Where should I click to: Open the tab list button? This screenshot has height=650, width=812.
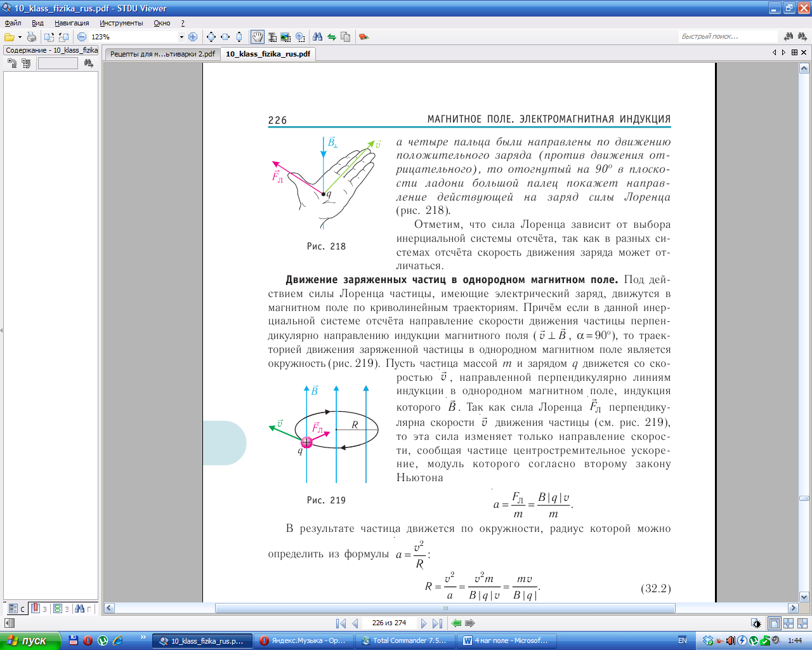coord(794,53)
